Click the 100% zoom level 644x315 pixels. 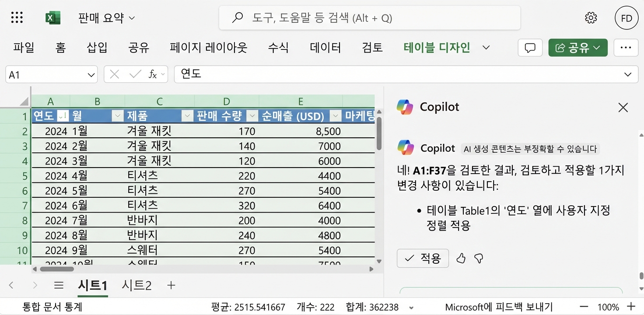point(608,307)
